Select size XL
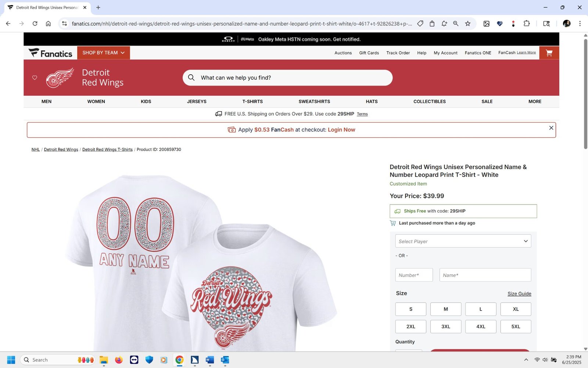588x368 pixels. pos(516,309)
